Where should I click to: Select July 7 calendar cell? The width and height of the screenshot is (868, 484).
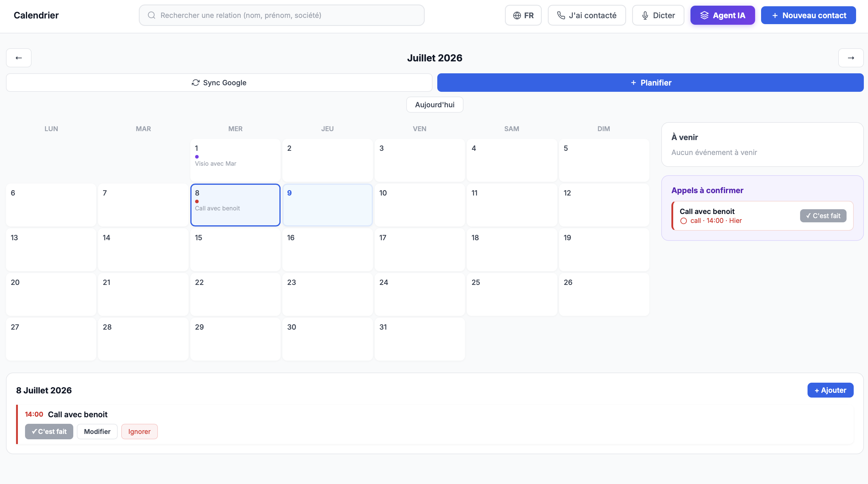pos(143,205)
